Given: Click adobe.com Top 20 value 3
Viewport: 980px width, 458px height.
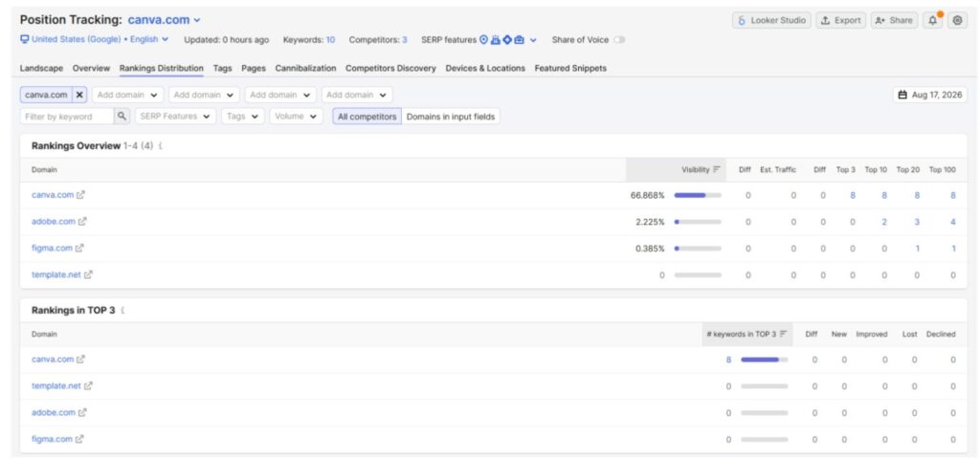Looking at the screenshot, I should tap(917, 222).
